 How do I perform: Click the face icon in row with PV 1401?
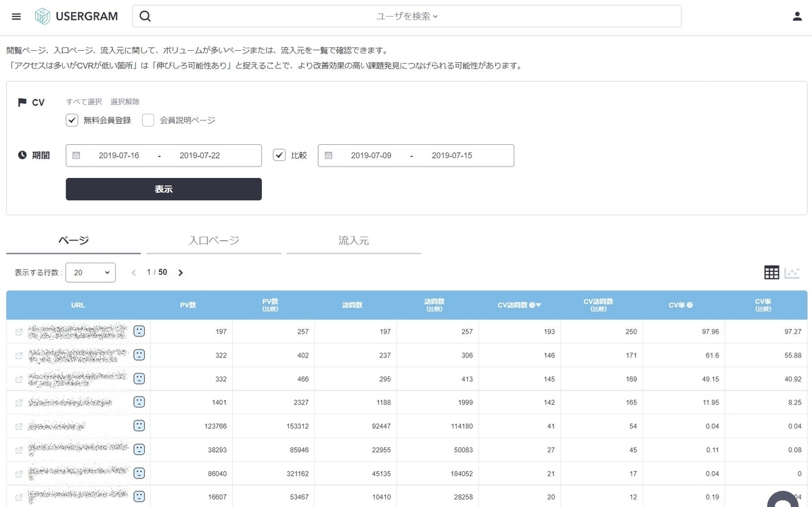pyautogui.click(x=139, y=402)
